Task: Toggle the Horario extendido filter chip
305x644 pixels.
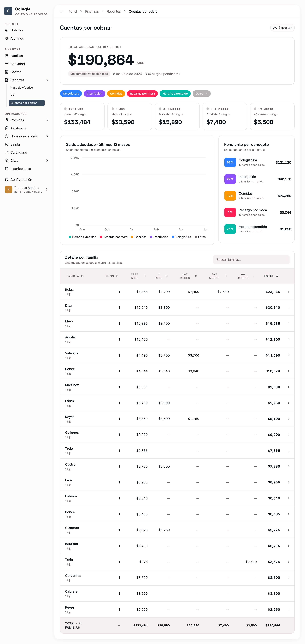Action: tap(175, 93)
